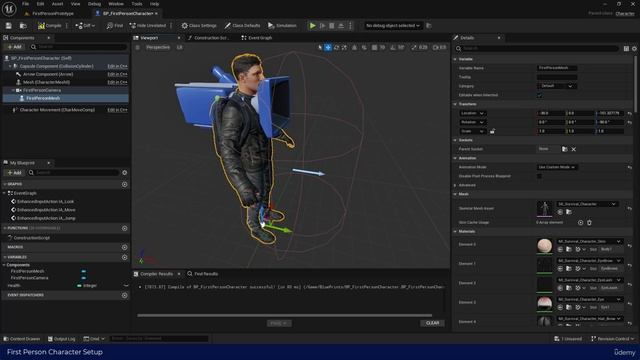Open Details panel settings gear
The width and height of the screenshot is (640, 360).
click(x=634, y=49)
